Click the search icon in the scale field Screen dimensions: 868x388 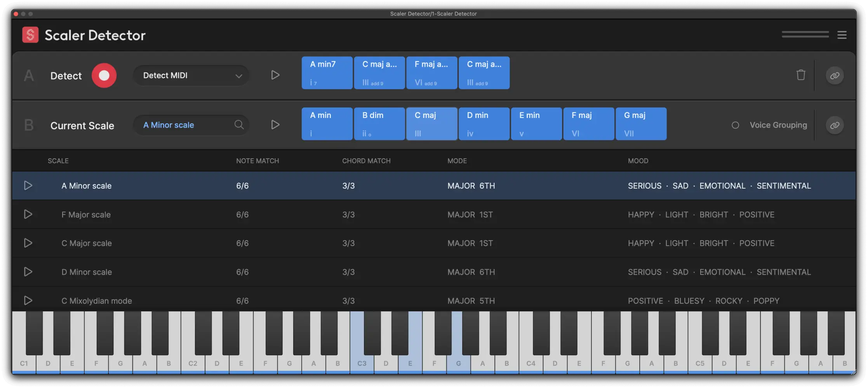pos(239,125)
